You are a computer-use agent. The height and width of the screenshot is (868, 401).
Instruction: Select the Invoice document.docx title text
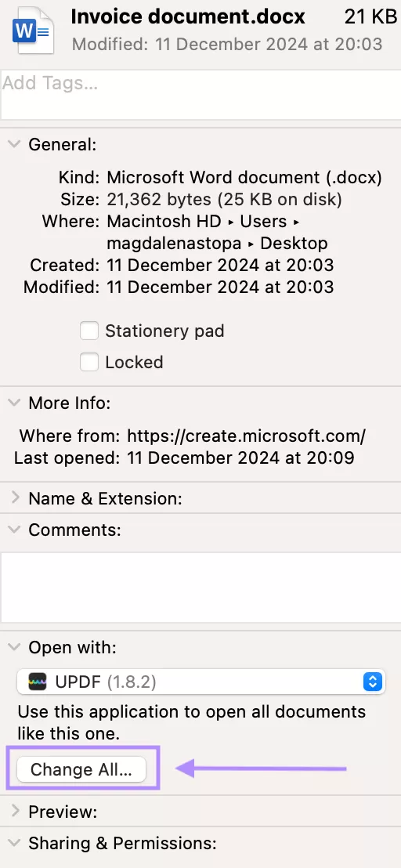(x=188, y=16)
